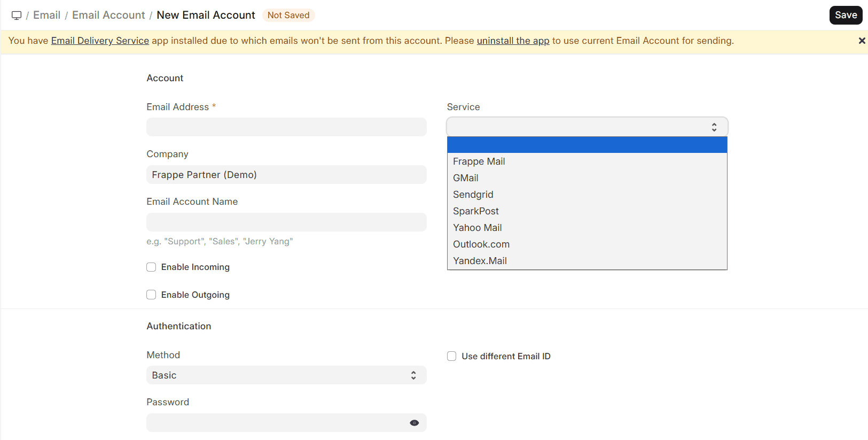Click the Account section heading
Image resolution: width=868 pixels, height=440 pixels.
(165, 78)
